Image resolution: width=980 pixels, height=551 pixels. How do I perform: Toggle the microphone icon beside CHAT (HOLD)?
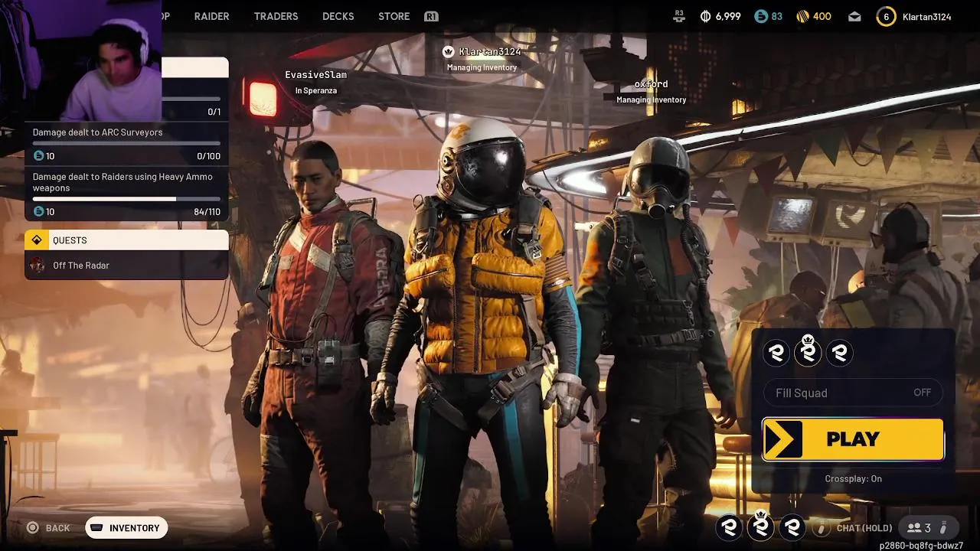coord(821,527)
